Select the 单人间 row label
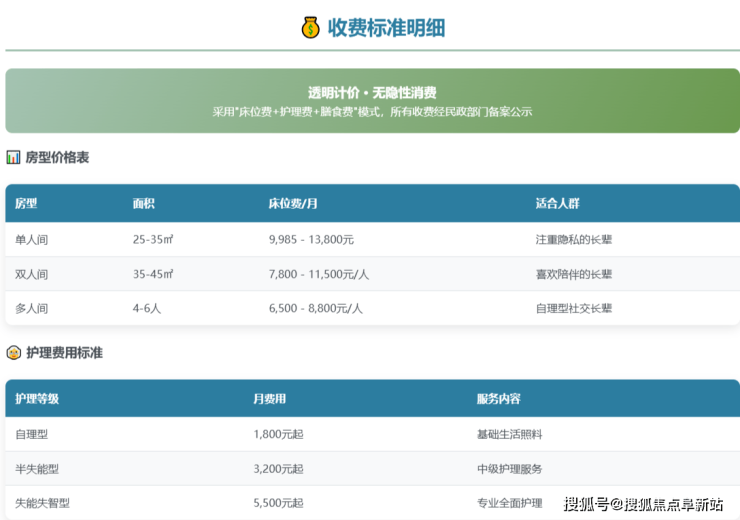Screen dimensions: 740x520 pos(32,240)
